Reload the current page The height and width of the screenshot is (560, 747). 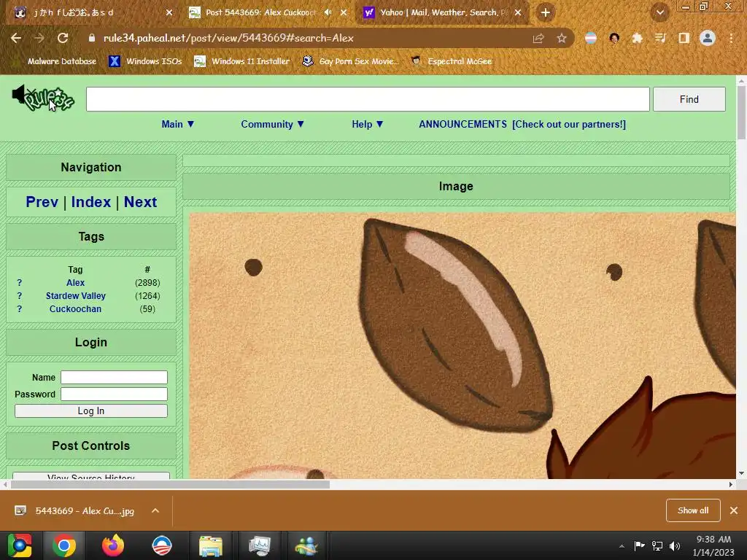coord(63,38)
